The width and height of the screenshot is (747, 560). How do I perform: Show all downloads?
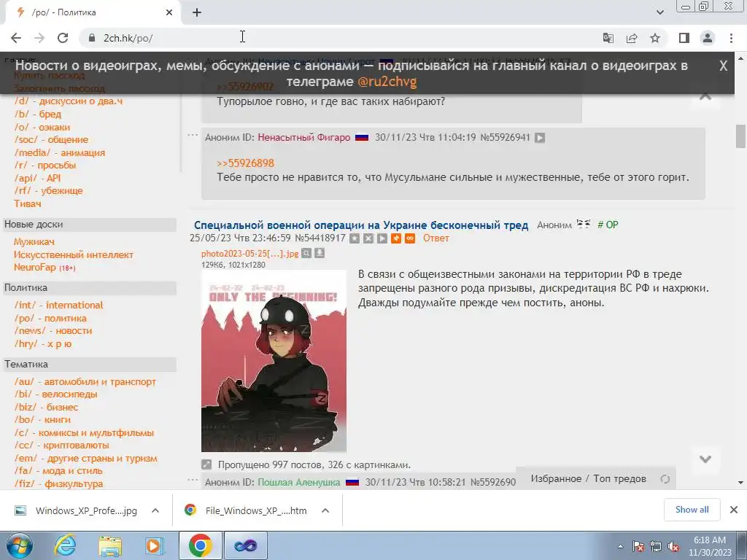692,510
